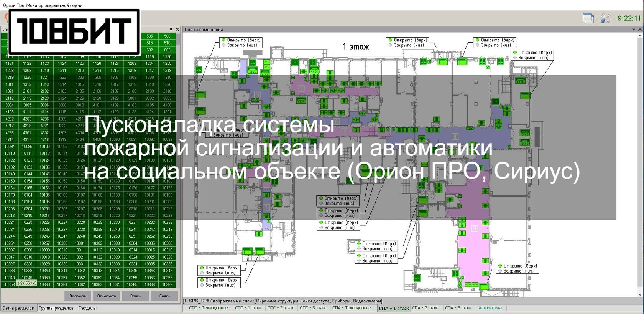Select 'Закрыто (низ)' in label box right of '1 этаж' title
The width and height of the screenshot is (644, 314).
409,45
